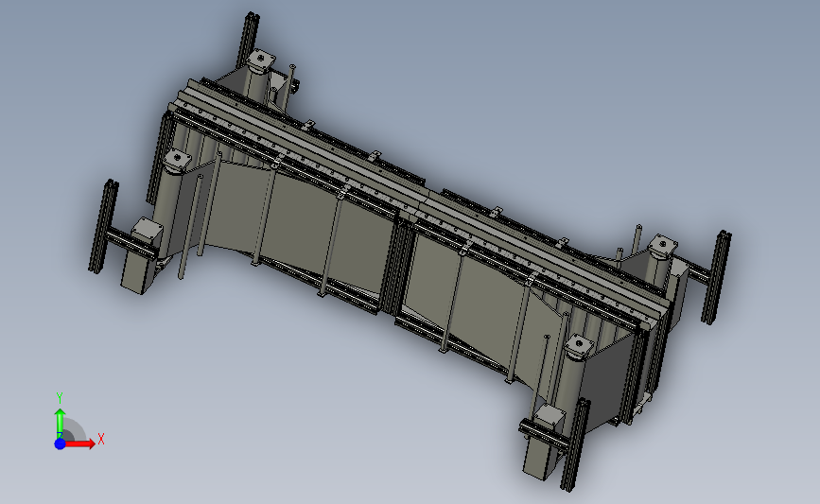Click the green Y axis arrow on the triad
820x504 pixels.
pos(60,424)
